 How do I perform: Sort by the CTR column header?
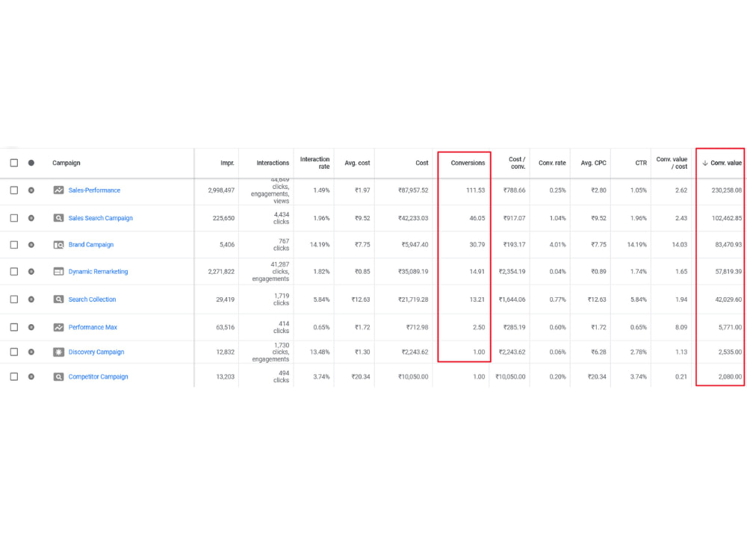pyautogui.click(x=641, y=163)
